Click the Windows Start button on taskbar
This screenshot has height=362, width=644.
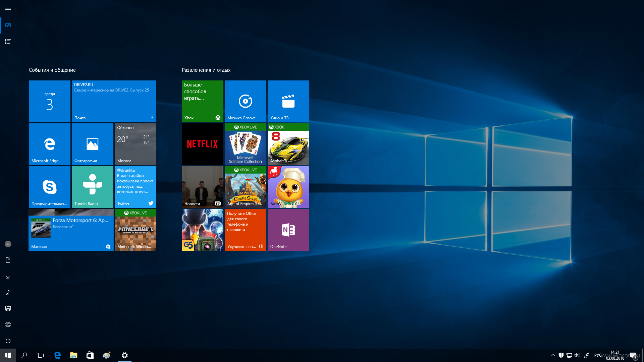[8, 355]
